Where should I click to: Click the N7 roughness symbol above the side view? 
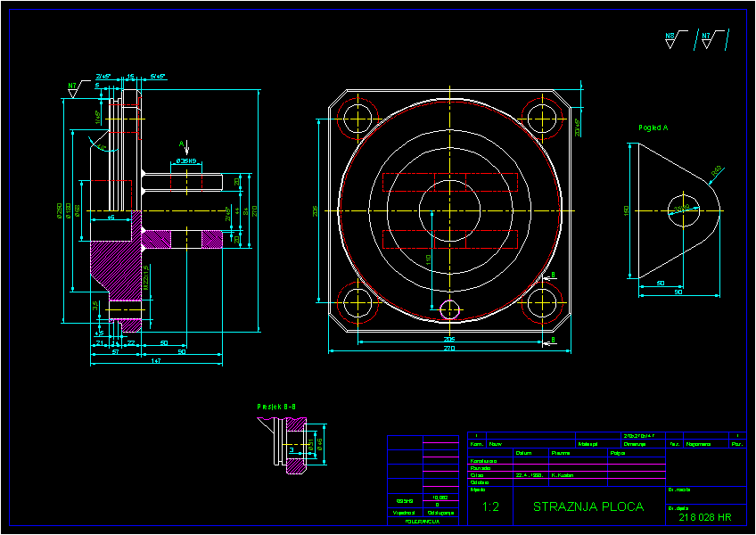point(72,86)
